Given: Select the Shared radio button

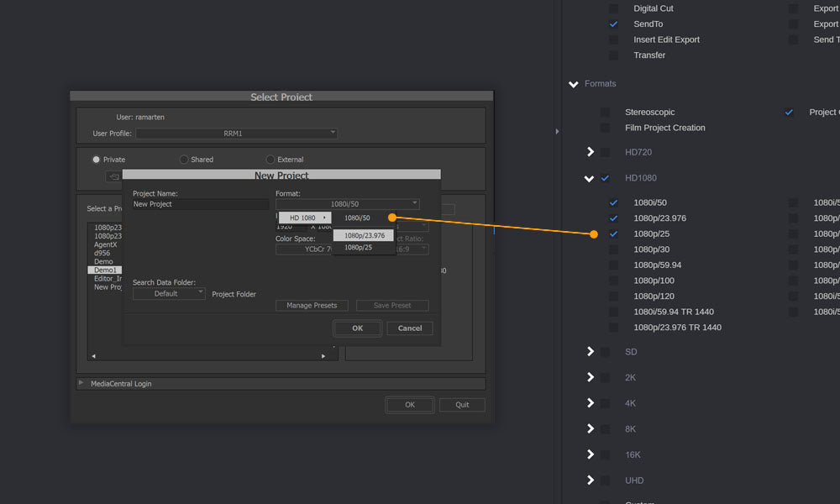Looking at the screenshot, I should 184,160.
